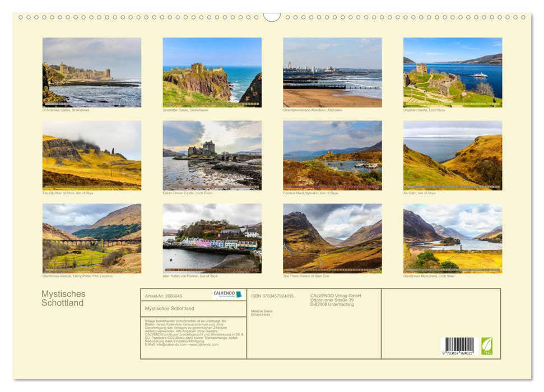Select the Dunnottar Castle photo
The height and width of the screenshot is (392, 544).
pos(211,73)
